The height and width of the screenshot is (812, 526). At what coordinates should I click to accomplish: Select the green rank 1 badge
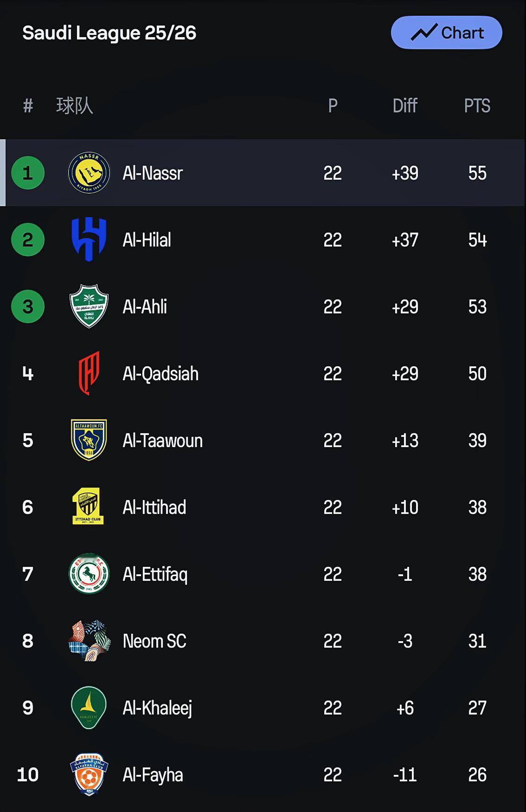click(x=28, y=173)
